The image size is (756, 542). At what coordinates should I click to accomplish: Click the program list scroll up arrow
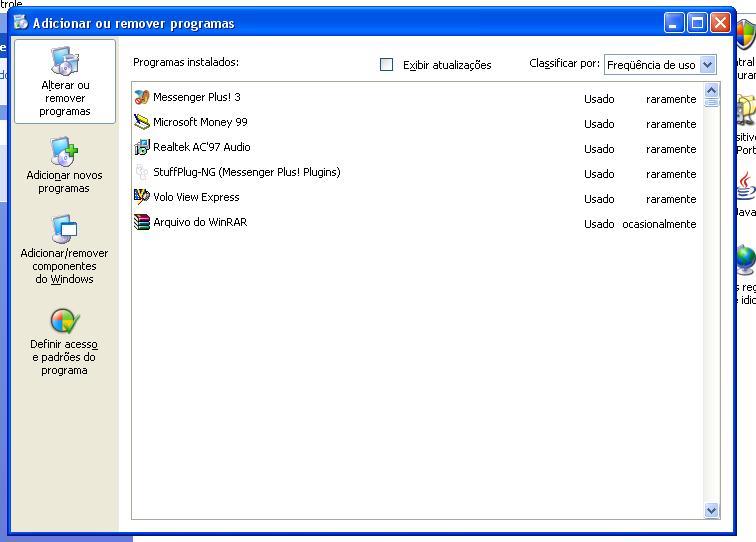[x=711, y=90]
